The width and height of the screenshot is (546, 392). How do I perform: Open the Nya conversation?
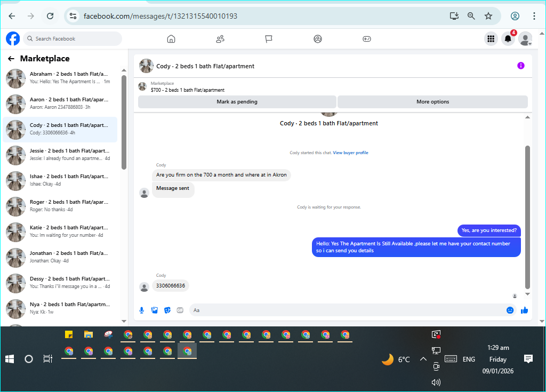pos(60,309)
